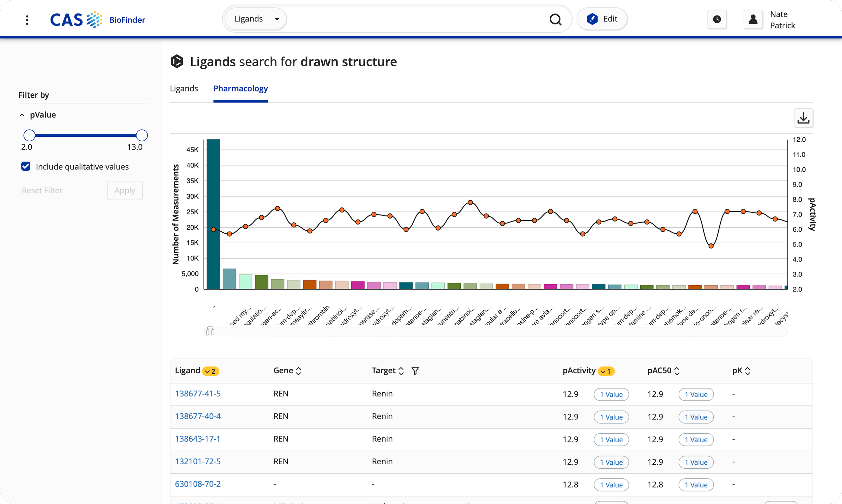View search history using the clock icon
The width and height of the screenshot is (842, 504).
717,19
